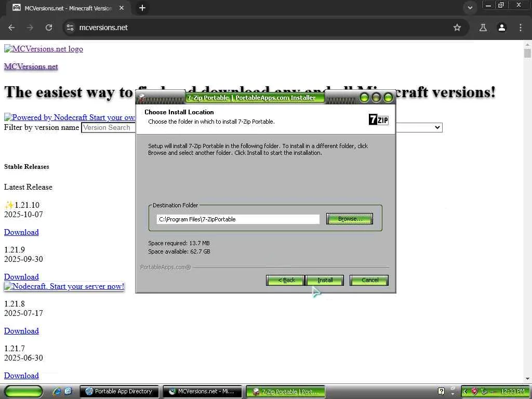
Task: Bookmark this page with the star icon
Action: 457,28
